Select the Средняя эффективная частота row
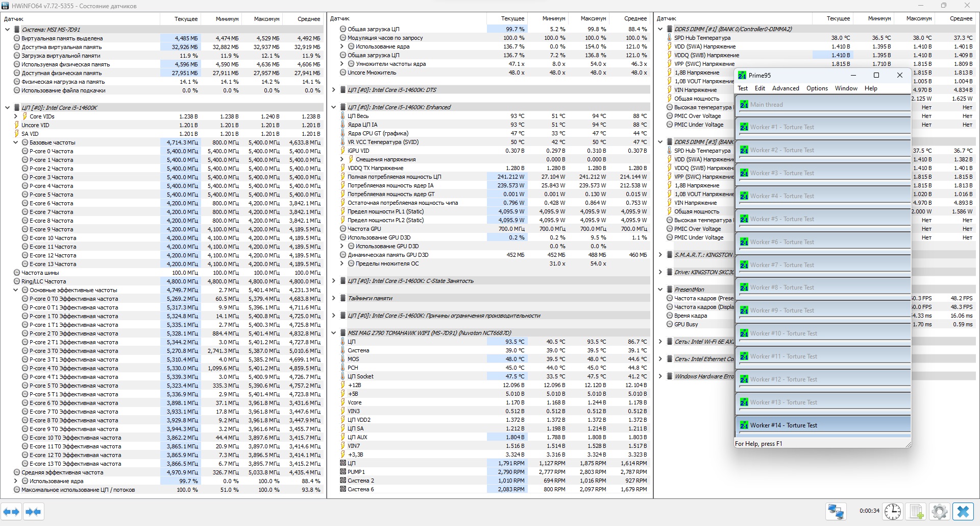 pos(163,472)
